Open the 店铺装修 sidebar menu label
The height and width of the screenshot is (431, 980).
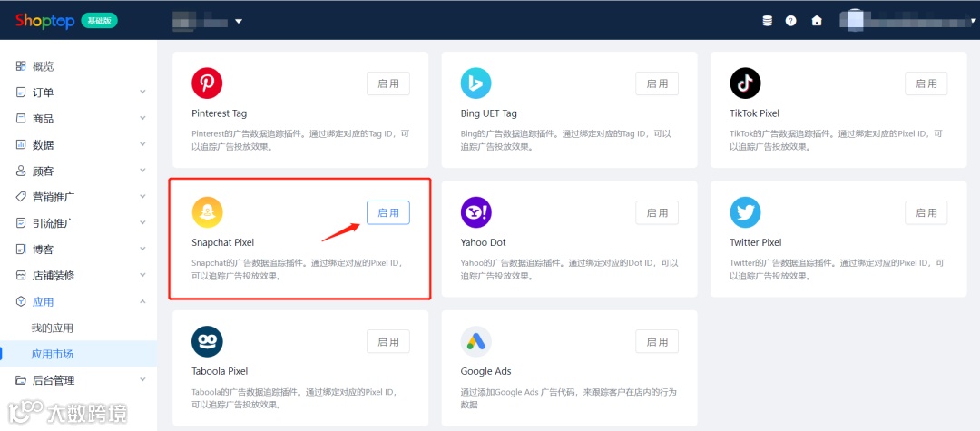pos(54,276)
